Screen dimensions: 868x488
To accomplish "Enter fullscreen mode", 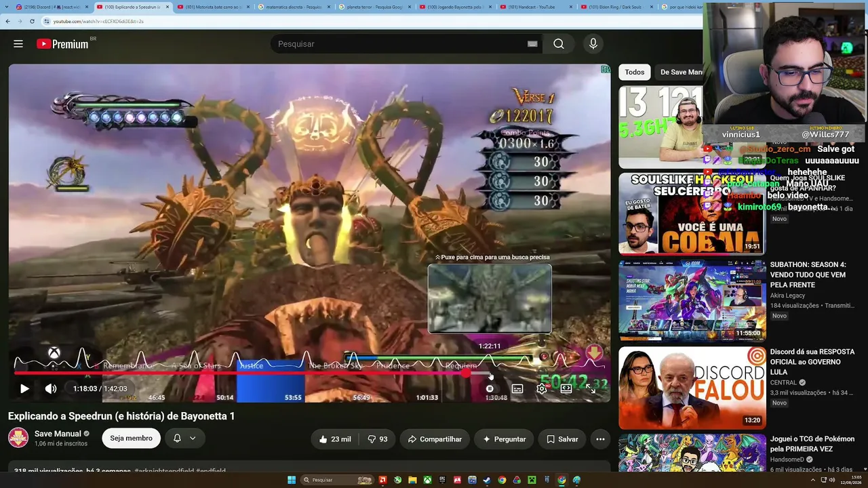I will pos(592,388).
